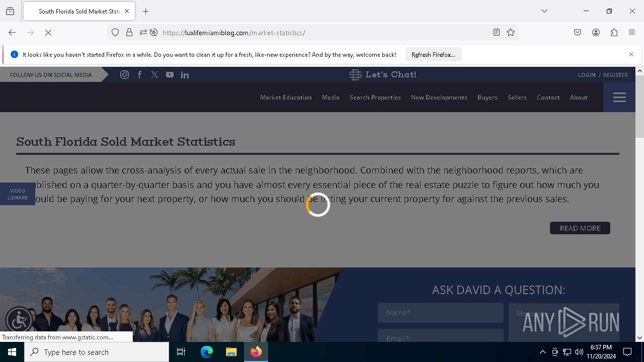The height and width of the screenshot is (362, 644).
Task: Click the Firefox taskbar icon
Action: pyautogui.click(x=256, y=352)
